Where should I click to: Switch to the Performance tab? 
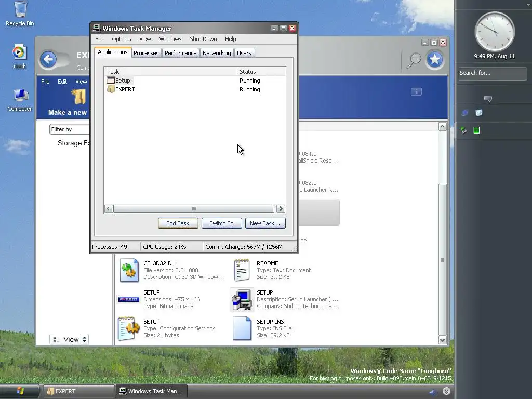(x=180, y=53)
